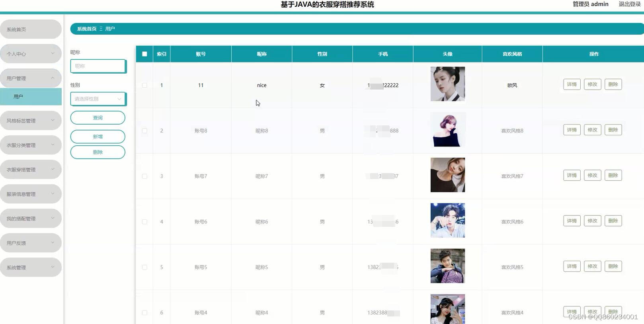
Task: Click 系统首页 in the breadcrumb bar
Action: tap(87, 29)
